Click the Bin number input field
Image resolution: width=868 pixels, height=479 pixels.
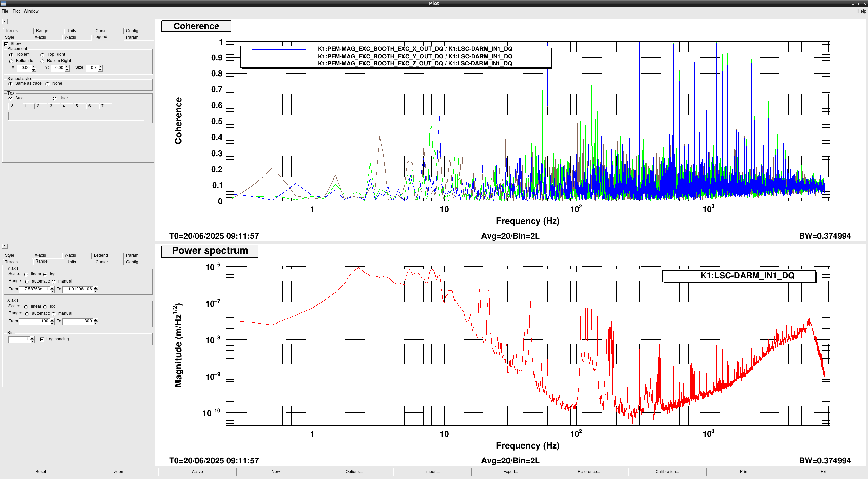19,339
